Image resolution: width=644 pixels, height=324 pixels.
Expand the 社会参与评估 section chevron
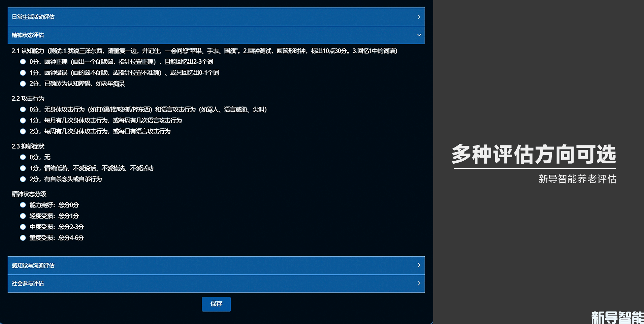click(x=419, y=284)
